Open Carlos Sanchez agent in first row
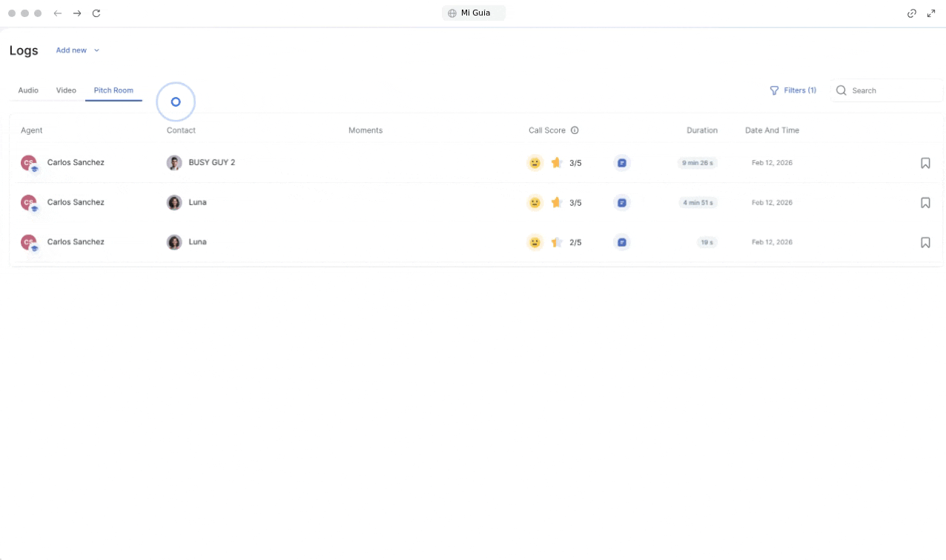946x560 pixels. coord(75,162)
